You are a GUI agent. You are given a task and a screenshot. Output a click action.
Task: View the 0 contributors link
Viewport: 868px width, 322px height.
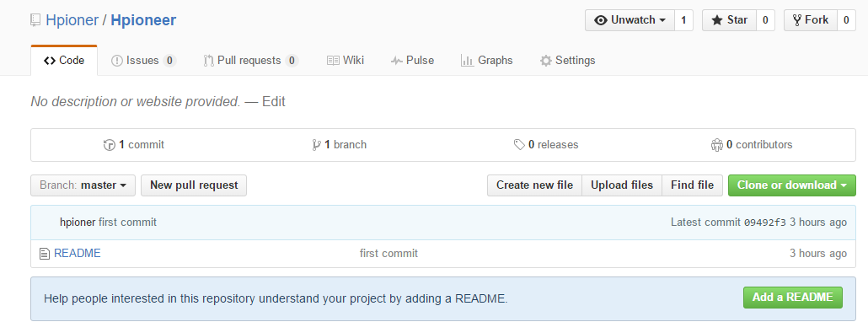tap(751, 145)
